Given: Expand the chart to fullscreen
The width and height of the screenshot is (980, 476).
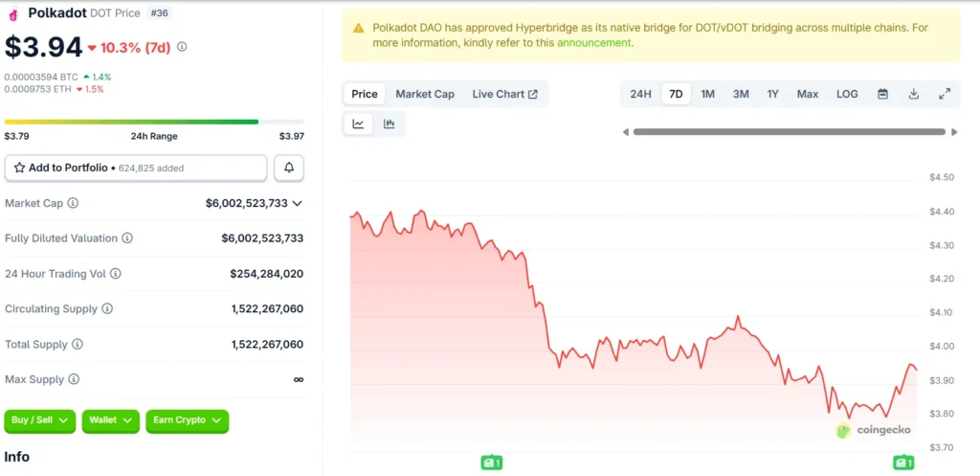Looking at the screenshot, I should 945,94.
